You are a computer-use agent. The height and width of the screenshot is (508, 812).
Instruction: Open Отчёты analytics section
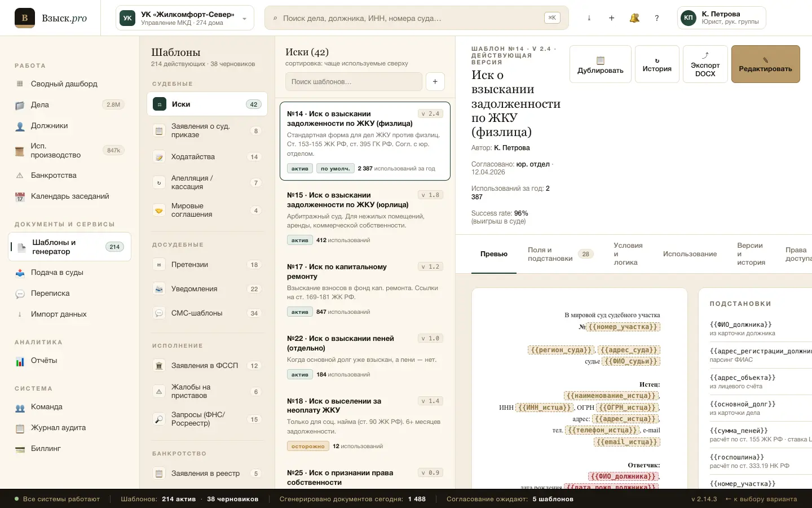click(70, 360)
